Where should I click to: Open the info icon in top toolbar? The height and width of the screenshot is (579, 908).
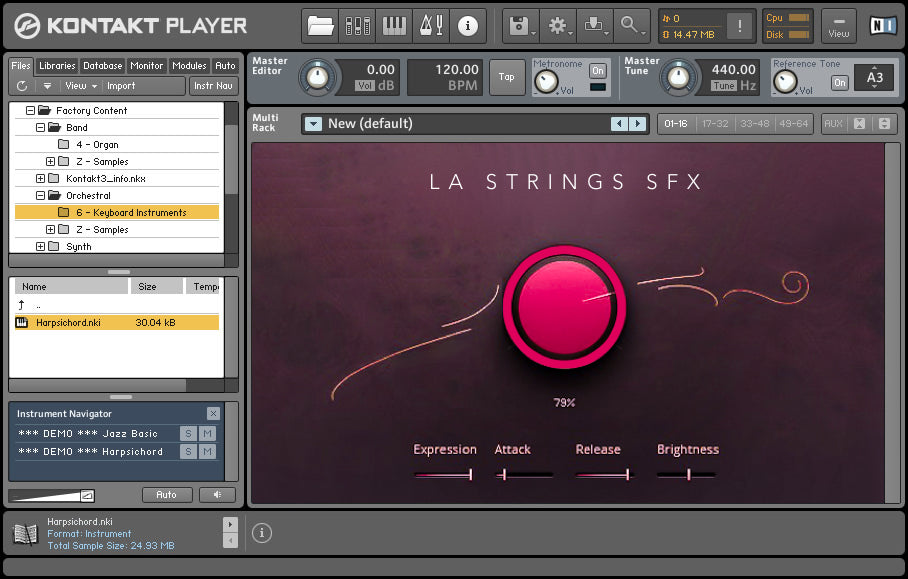(x=467, y=26)
